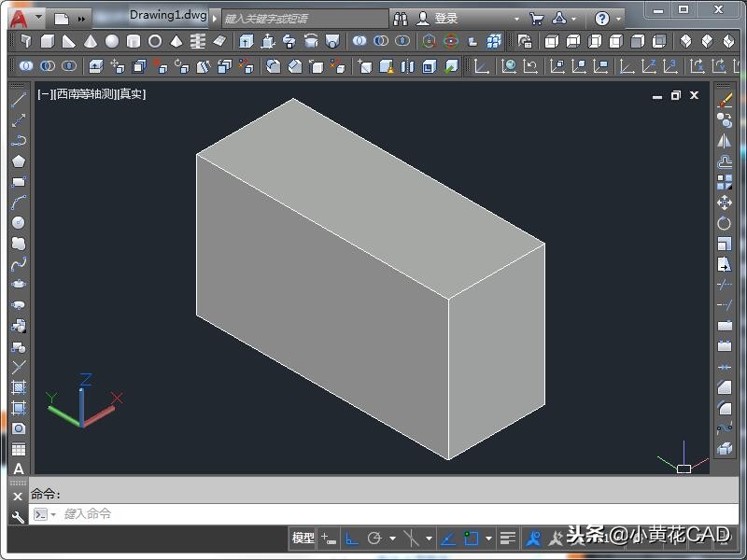
Task: Select the Cone solid tool
Action: point(91,42)
